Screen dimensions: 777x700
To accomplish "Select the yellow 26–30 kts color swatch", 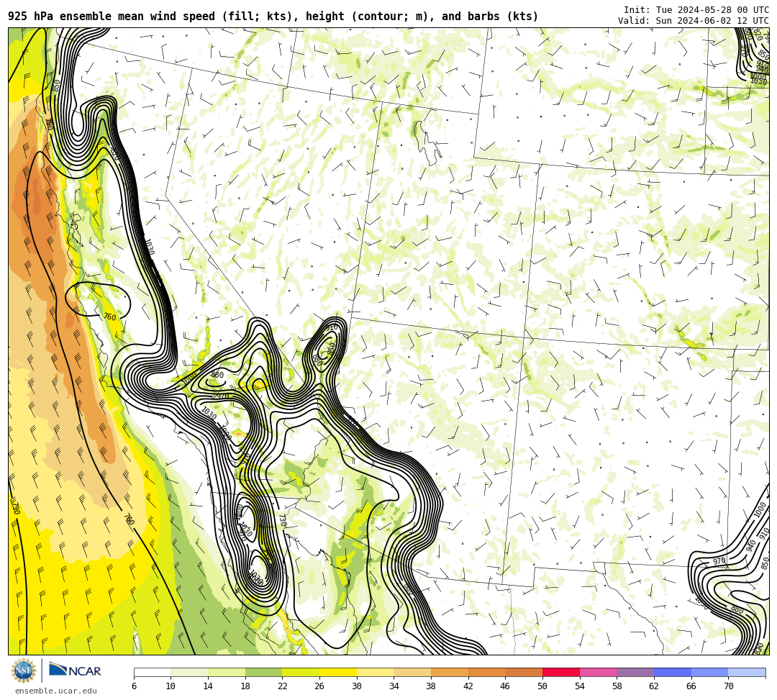I will pyautogui.click(x=338, y=672).
